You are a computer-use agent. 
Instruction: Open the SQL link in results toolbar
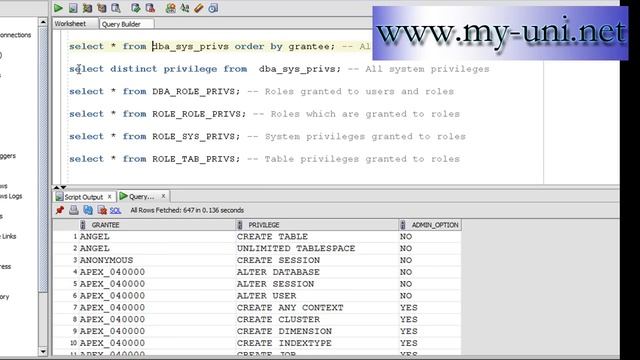pos(116,211)
